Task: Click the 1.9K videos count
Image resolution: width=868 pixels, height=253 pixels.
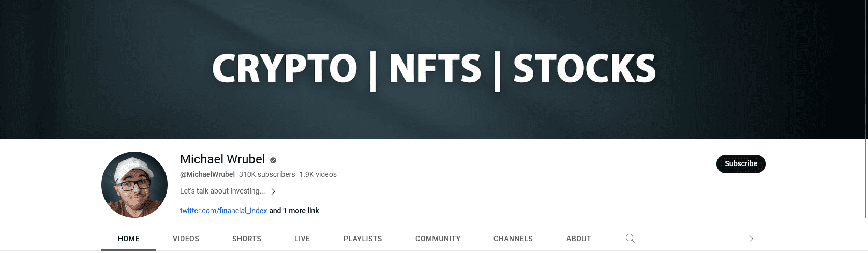Action: tap(318, 174)
